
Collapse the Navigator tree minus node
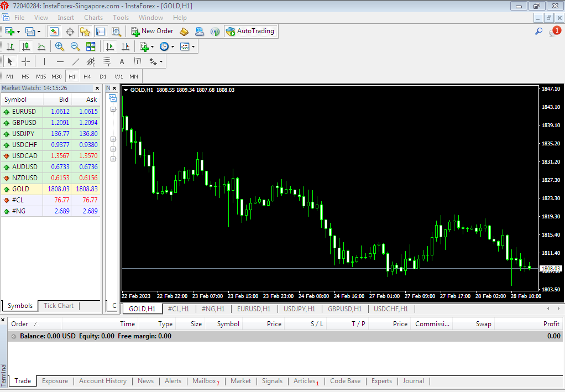(x=113, y=109)
